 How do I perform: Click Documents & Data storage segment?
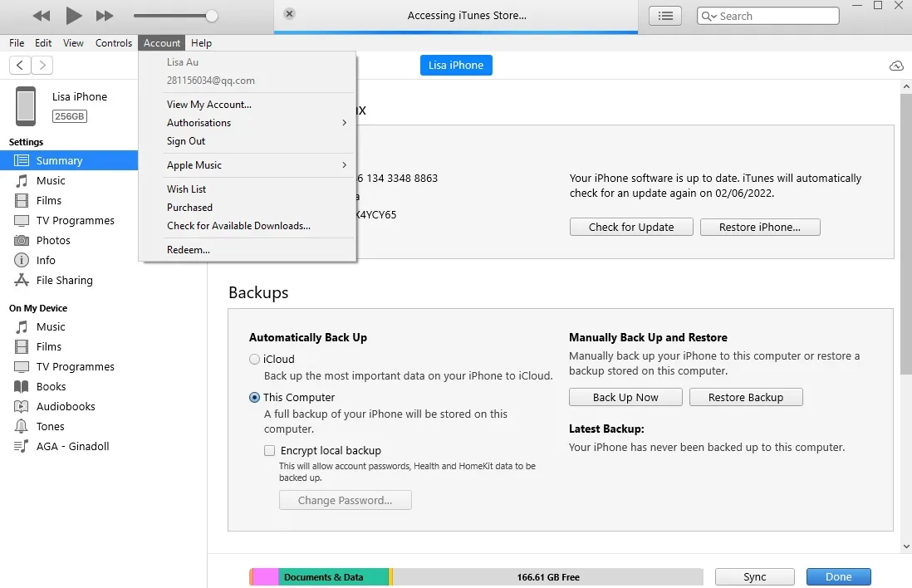pyautogui.click(x=333, y=577)
